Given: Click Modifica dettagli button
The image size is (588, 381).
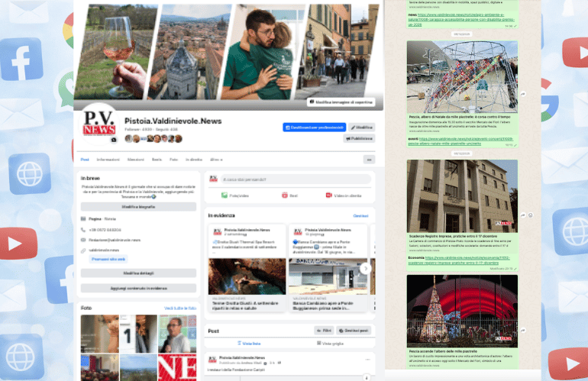Looking at the screenshot, I should click(138, 273).
